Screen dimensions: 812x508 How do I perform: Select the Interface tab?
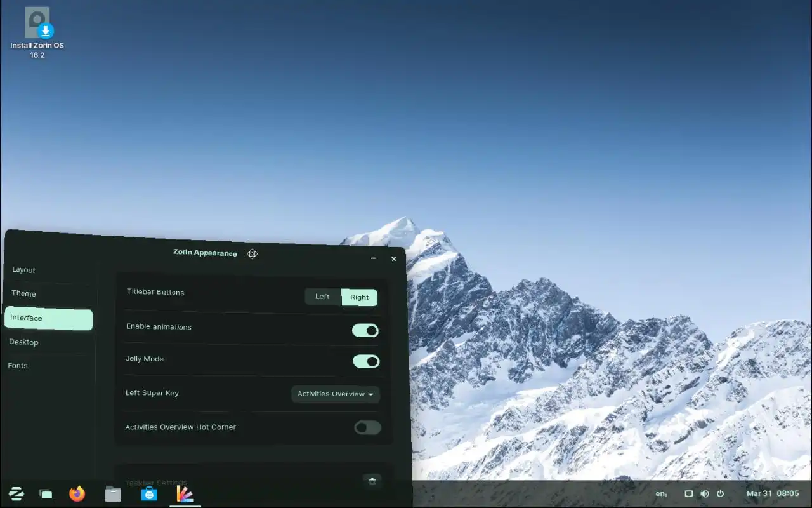point(49,318)
